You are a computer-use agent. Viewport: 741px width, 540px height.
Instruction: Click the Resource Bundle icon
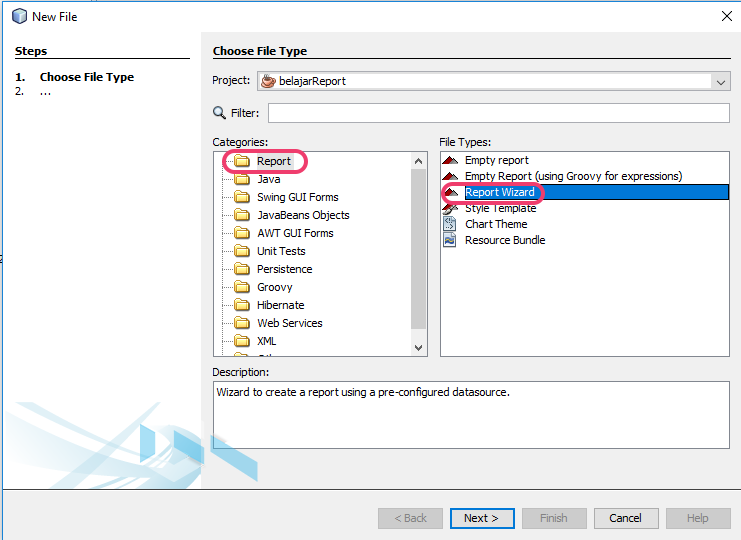[450, 240]
